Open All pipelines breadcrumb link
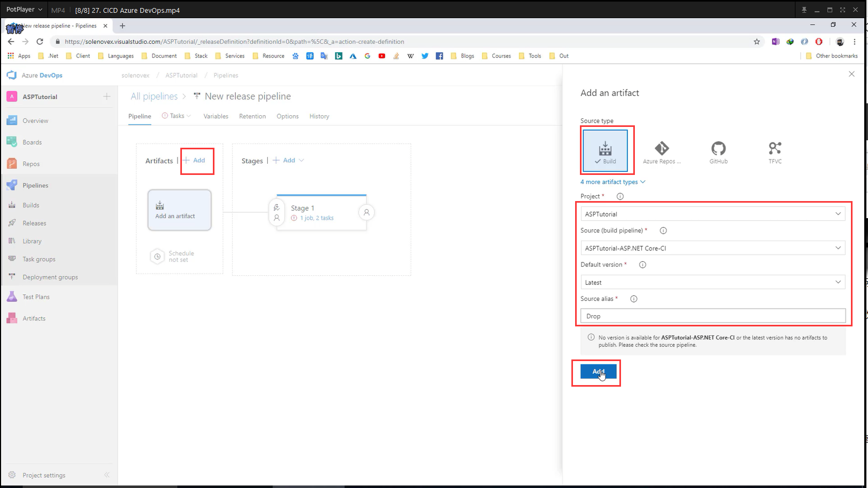 tap(154, 97)
